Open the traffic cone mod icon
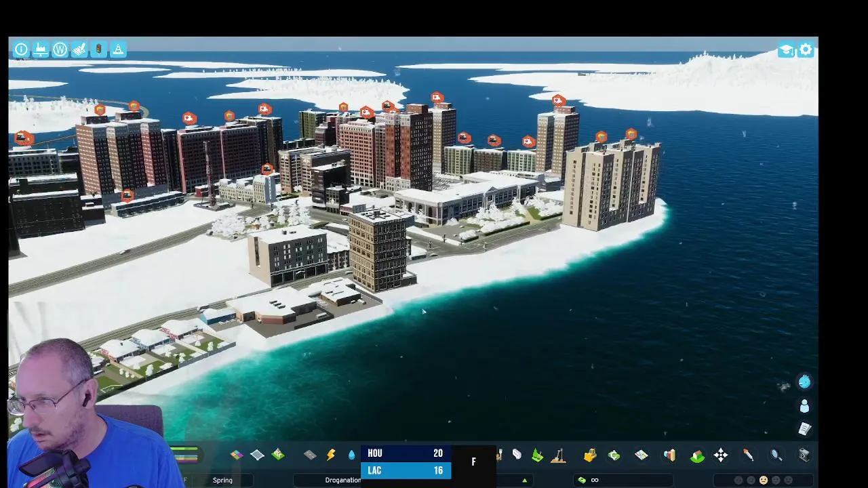The width and height of the screenshot is (868, 488). click(118, 49)
